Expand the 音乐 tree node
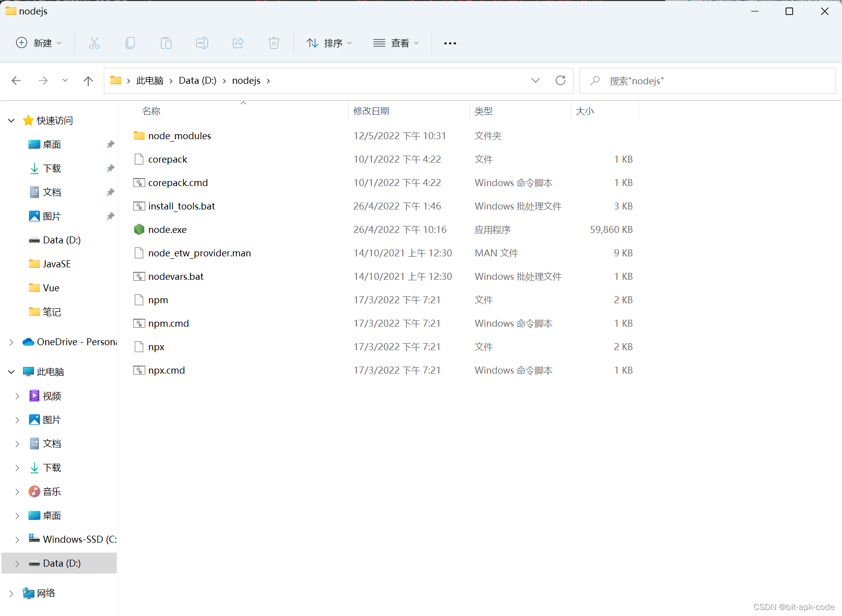The height and width of the screenshot is (616, 842). (17, 492)
